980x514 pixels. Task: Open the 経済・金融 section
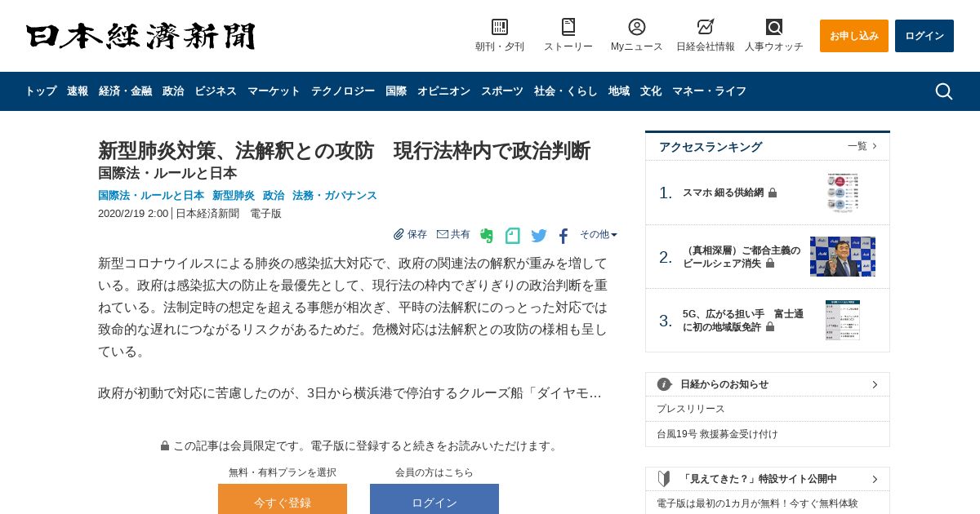125,91
